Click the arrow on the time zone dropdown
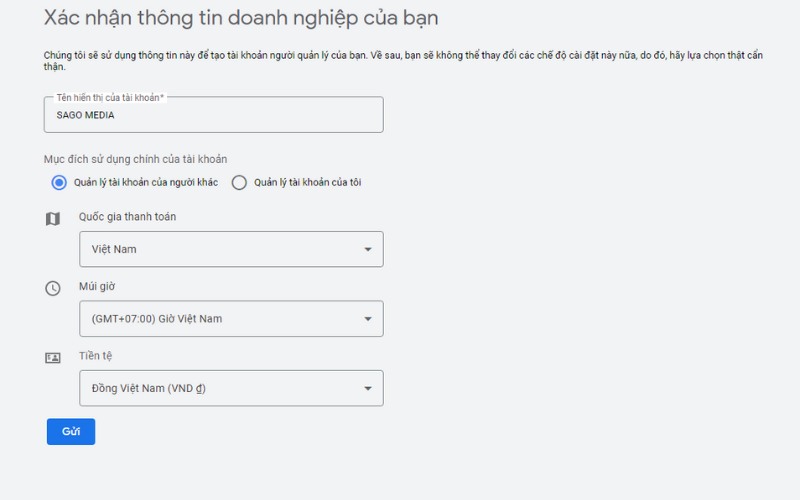 [x=367, y=319]
